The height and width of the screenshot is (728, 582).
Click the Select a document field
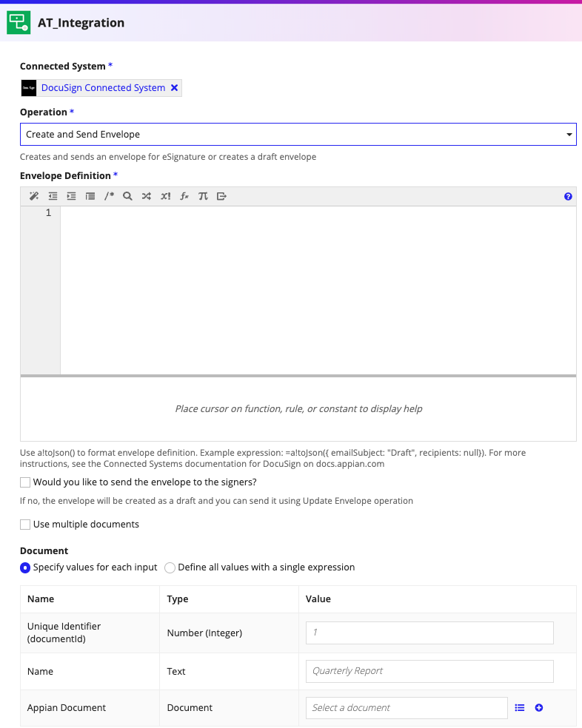tap(407, 708)
